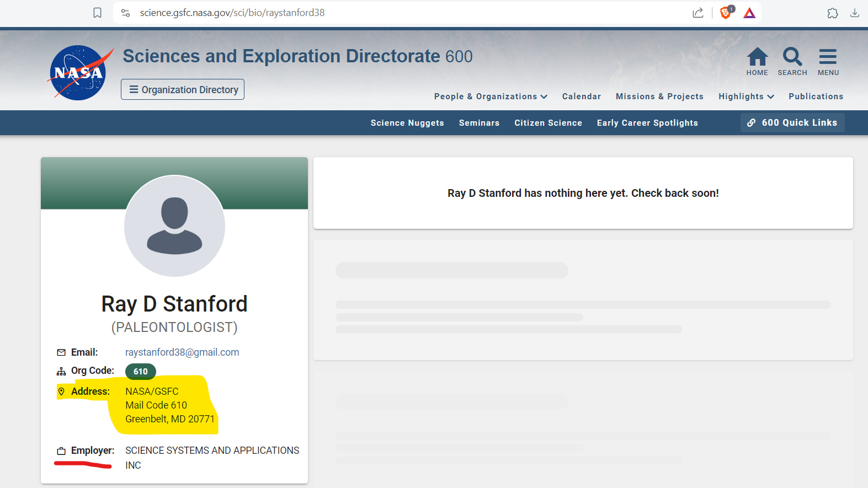Open the browser downloads icon
Image resolution: width=868 pixels, height=488 pixels.
click(855, 13)
